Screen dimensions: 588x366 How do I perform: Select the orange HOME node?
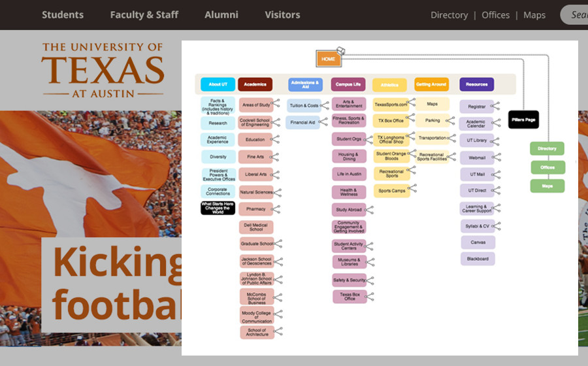point(328,59)
